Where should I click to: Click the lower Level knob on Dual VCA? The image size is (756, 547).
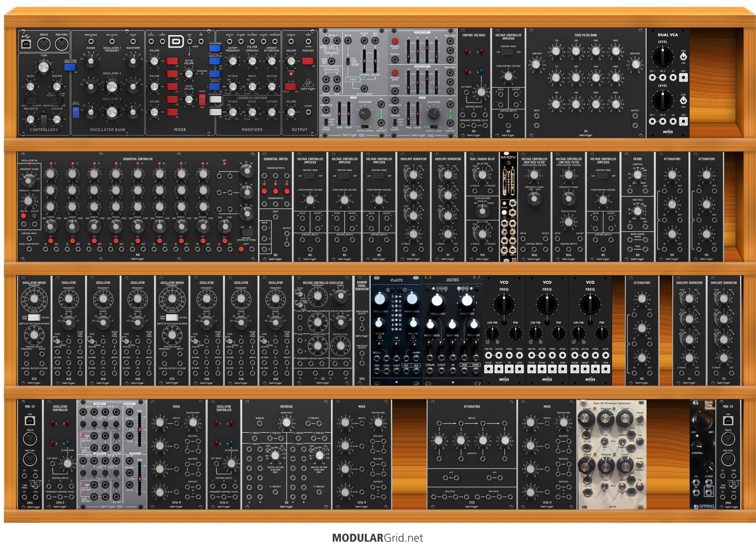coord(662,101)
